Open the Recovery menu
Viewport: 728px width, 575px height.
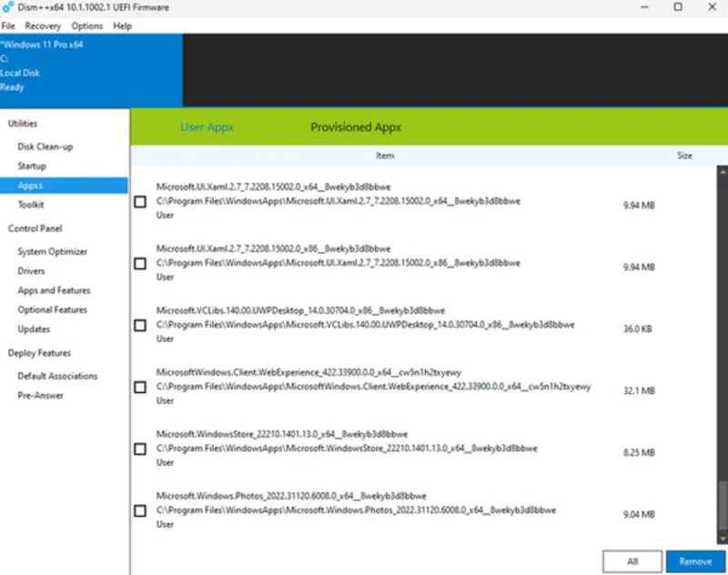[43, 26]
